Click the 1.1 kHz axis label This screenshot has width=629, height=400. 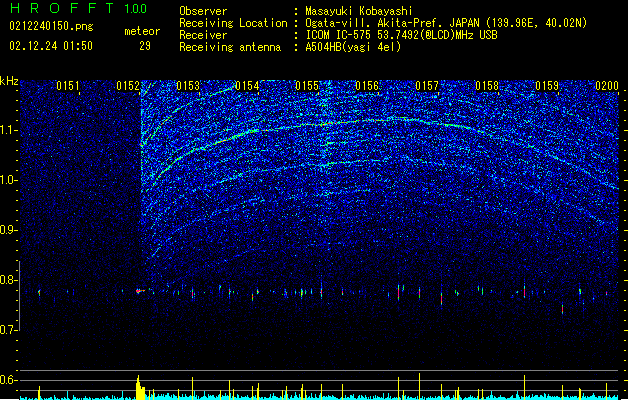pyautogui.click(x=9, y=130)
